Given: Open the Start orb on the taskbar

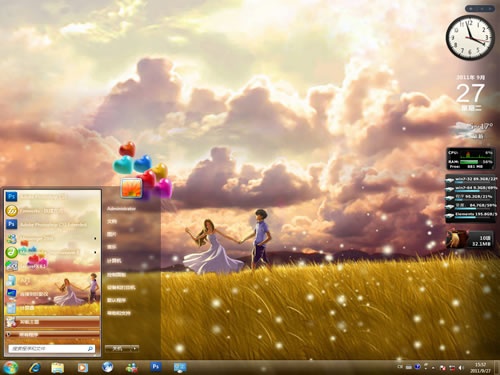Looking at the screenshot, I should click(10, 367).
